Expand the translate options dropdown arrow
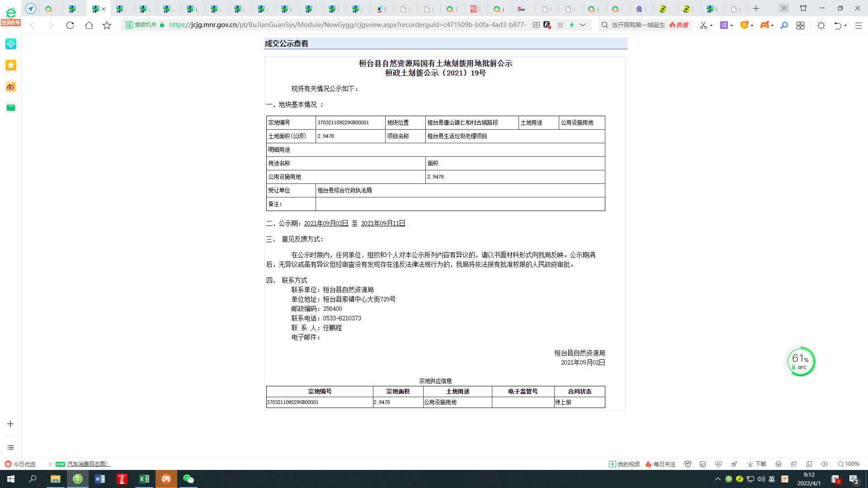 731,26
